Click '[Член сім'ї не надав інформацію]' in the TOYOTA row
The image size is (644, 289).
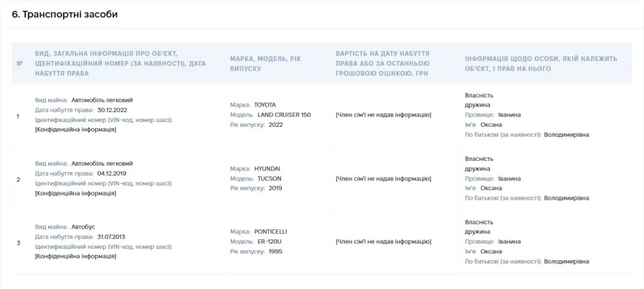[383, 115]
